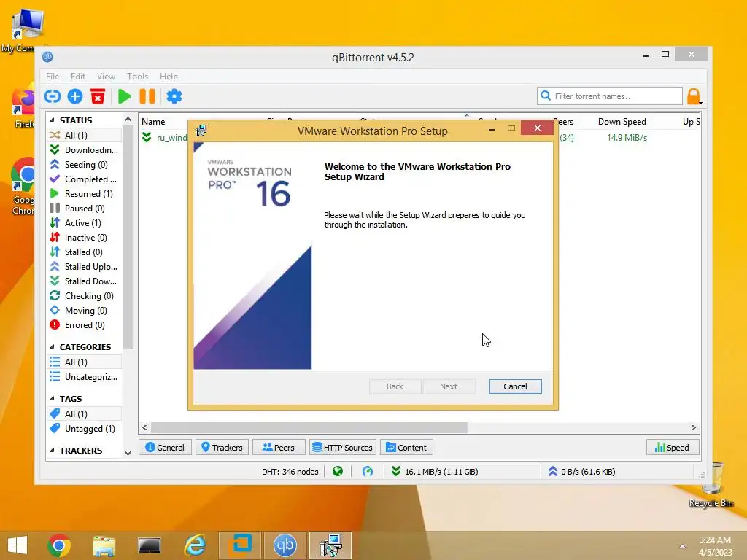Select the Untagged (1) filter
The image size is (747, 560).
tap(84, 429)
